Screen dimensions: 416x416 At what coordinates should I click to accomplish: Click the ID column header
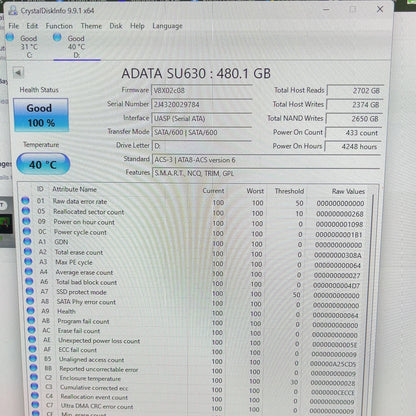coord(40,189)
